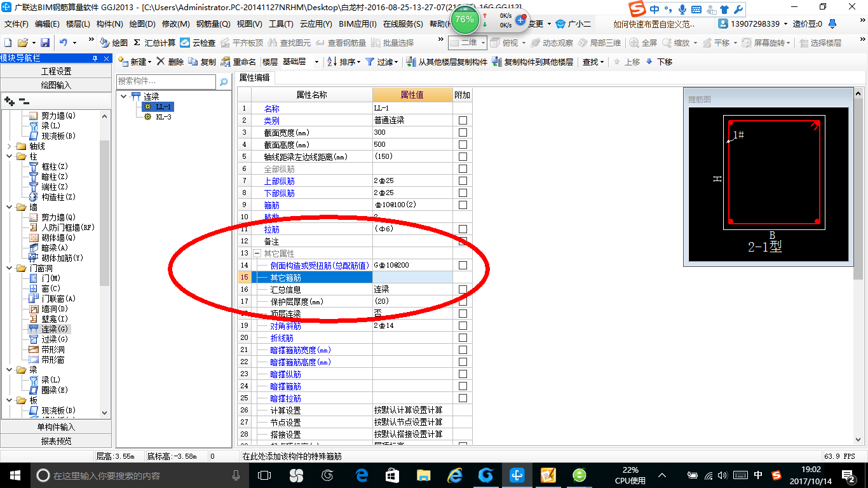
Task: Click the 复制 copy component button
Action: 203,62
